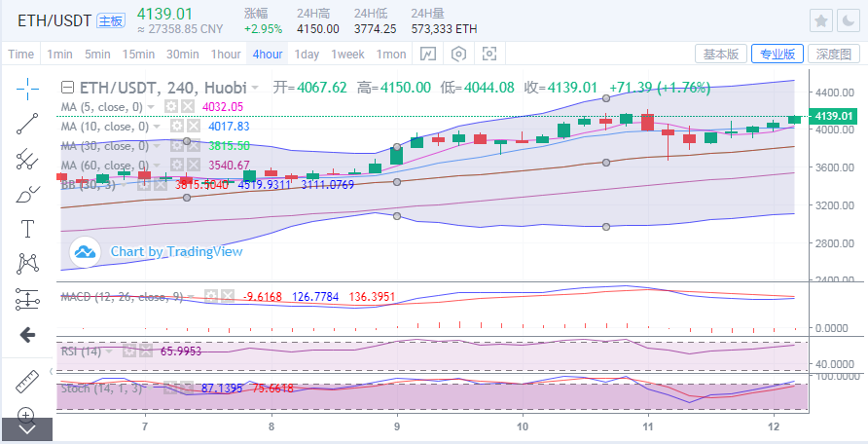868x444 pixels.
Task: Select the 30min interval
Action: [183, 54]
